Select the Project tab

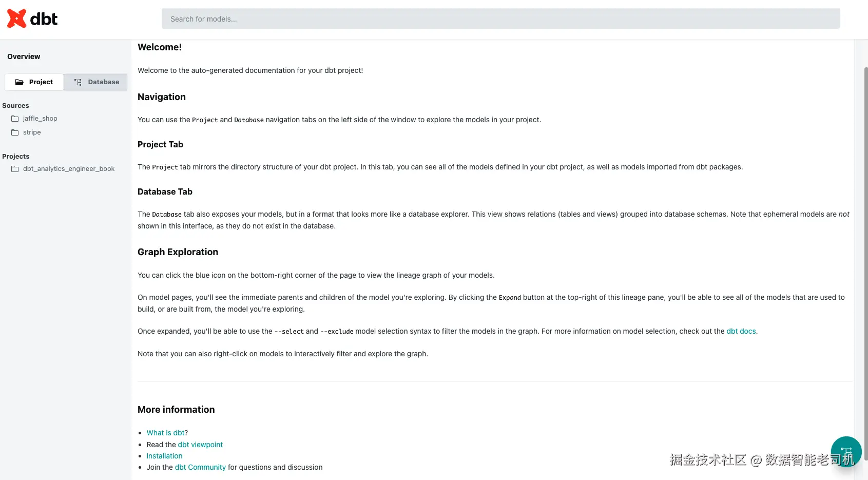pyautogui.click(x=34, y=82)
